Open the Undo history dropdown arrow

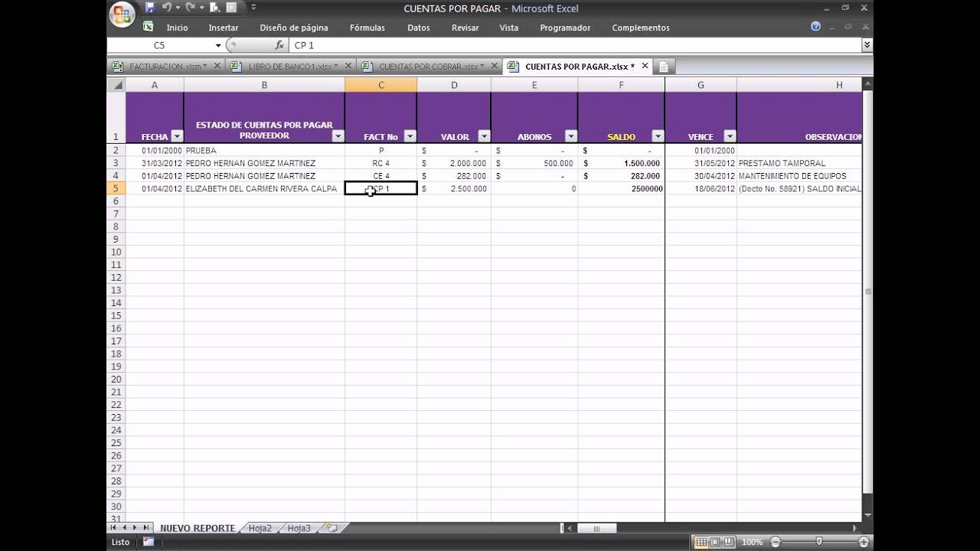[x=177, y=8]
